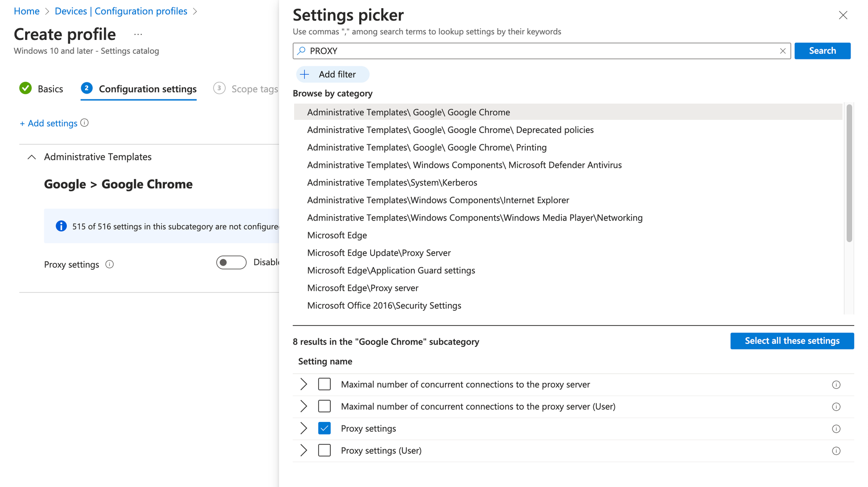Click info icon next to Proxy settings toggle
Viewport: 868px width, 487px height.
110,264
